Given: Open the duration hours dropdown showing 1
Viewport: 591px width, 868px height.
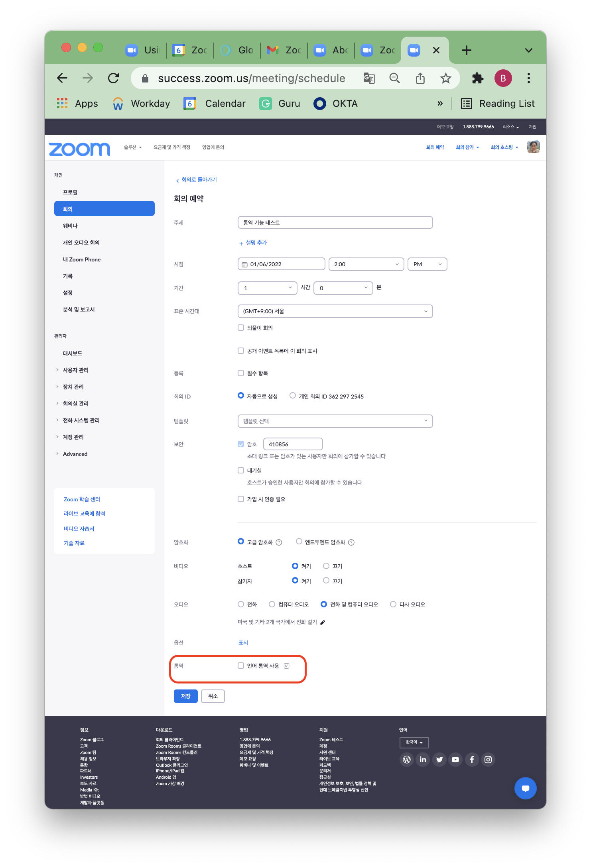Looking at the screenshot, I should coord(268,288).
